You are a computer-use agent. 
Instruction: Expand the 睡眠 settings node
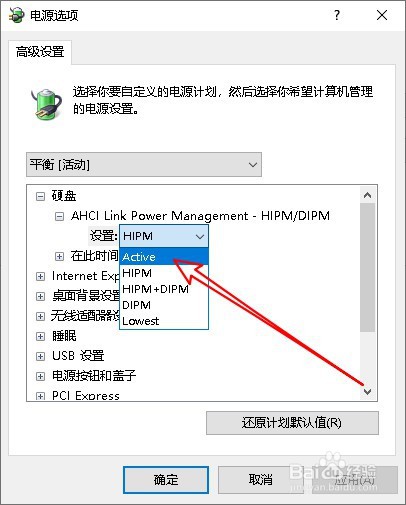point(40,336)
